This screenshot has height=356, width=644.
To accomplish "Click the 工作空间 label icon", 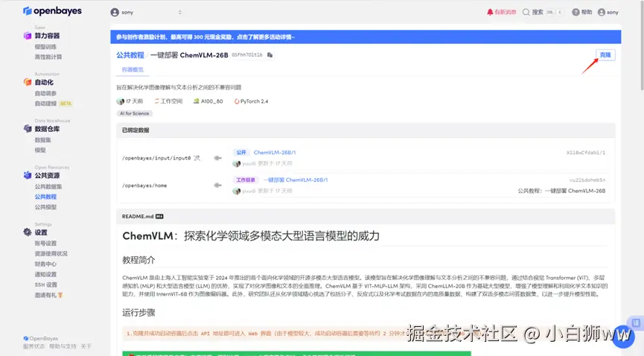I will coord(156,101).
